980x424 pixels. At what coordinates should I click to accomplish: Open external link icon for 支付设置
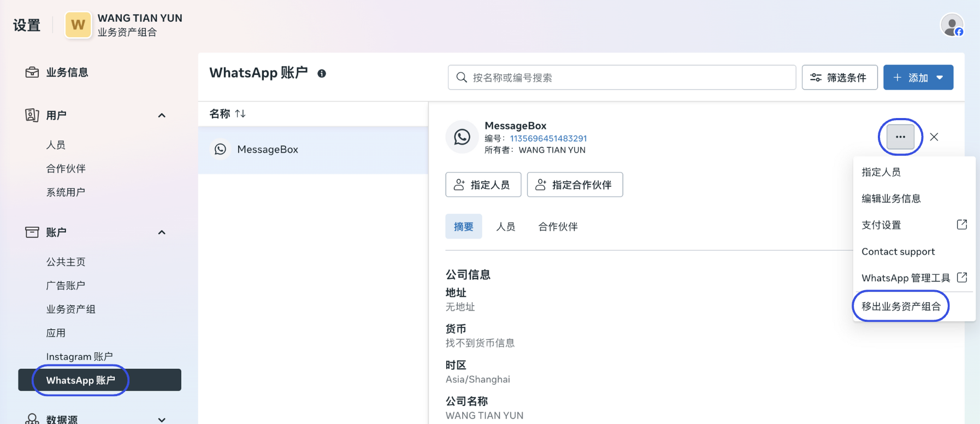tap(961, 225)
